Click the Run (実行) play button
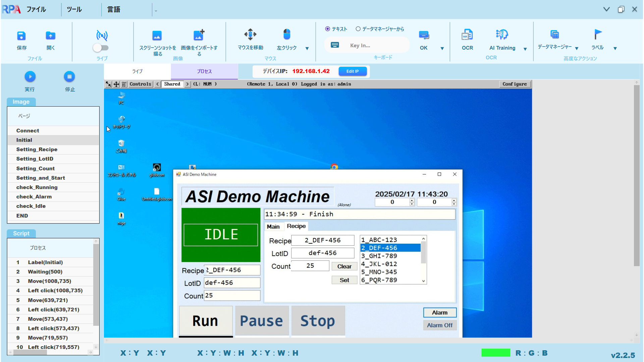The height and width of the screenshot is (362, 644). pos(30,76)
